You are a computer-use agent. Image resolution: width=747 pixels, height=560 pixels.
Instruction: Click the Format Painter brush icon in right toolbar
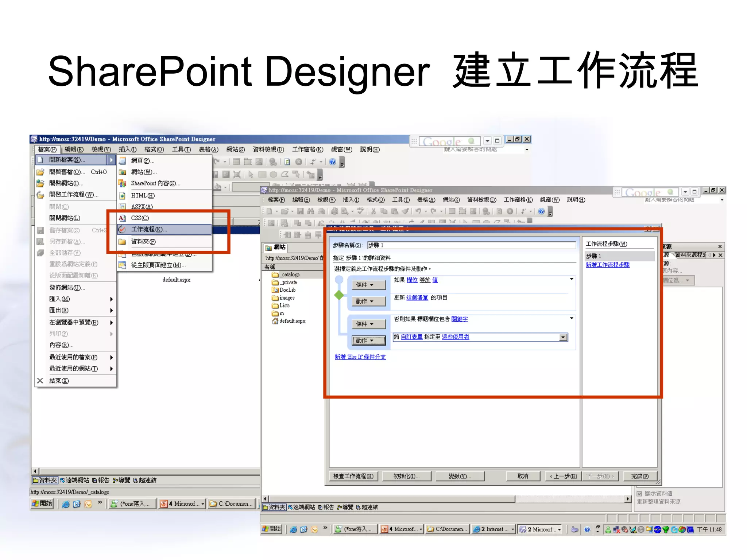(405, 211)
